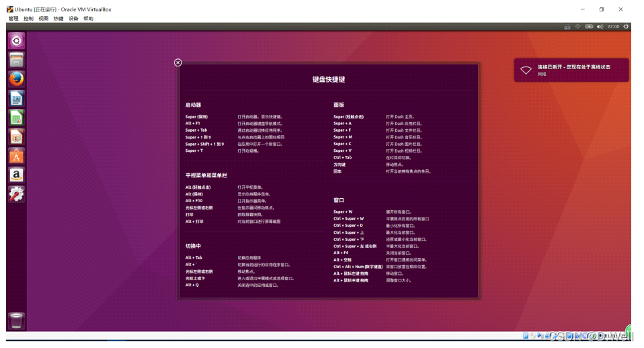The width and height of the screenshot is (644, 348).
Task: Open the session gear menu in top panel
Action: [x=626, y=27]
